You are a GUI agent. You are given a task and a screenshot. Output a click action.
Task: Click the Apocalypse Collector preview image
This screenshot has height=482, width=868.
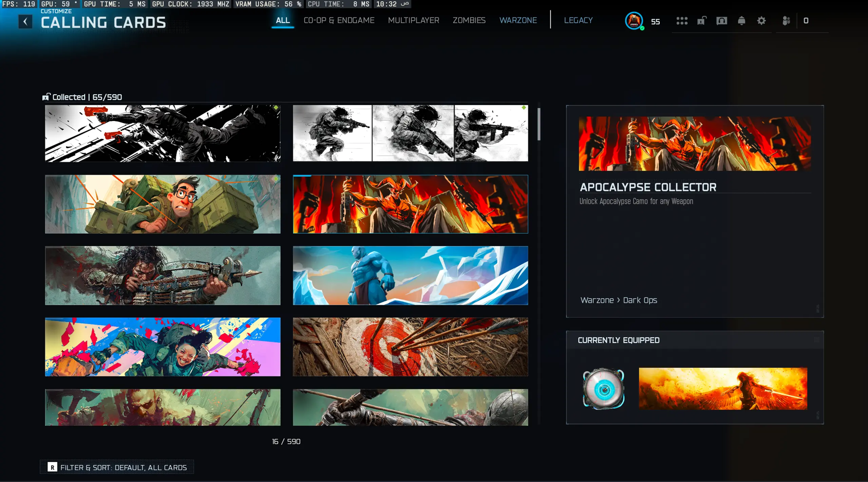click(x=695, y=144)
